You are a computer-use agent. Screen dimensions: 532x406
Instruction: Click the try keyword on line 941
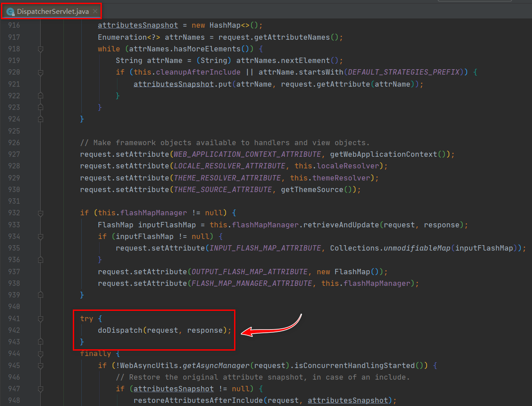[x=87, y=318]
